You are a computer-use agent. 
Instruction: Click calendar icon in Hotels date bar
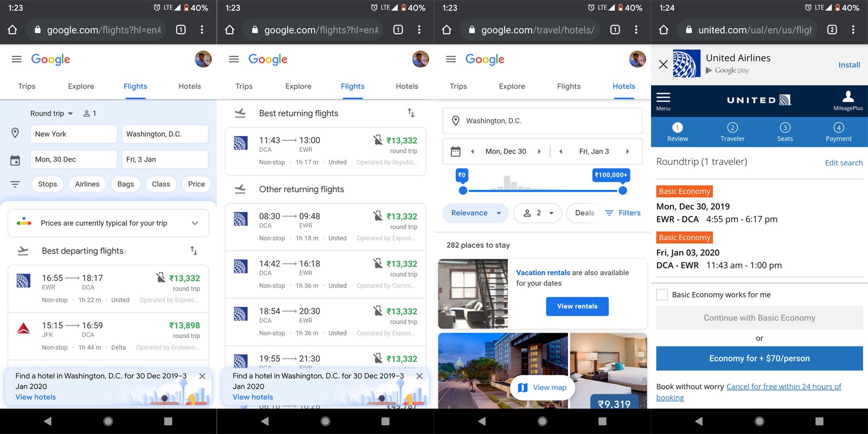coord(456,151)
